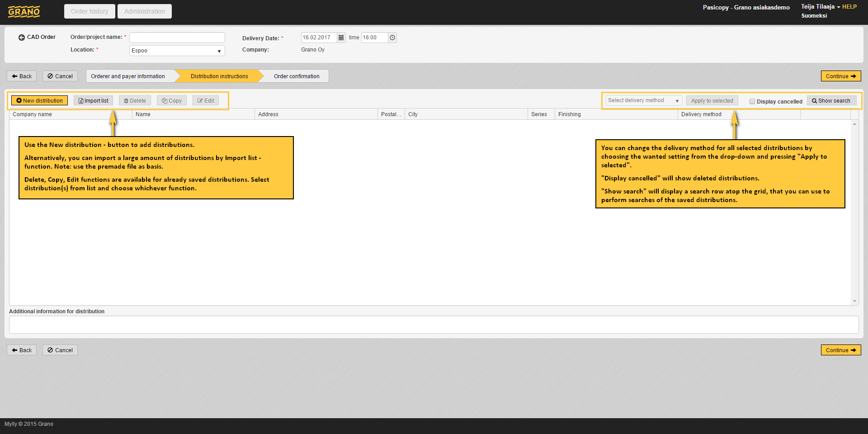Enable the Display cancelled checkbox

[x=752, y=101]
